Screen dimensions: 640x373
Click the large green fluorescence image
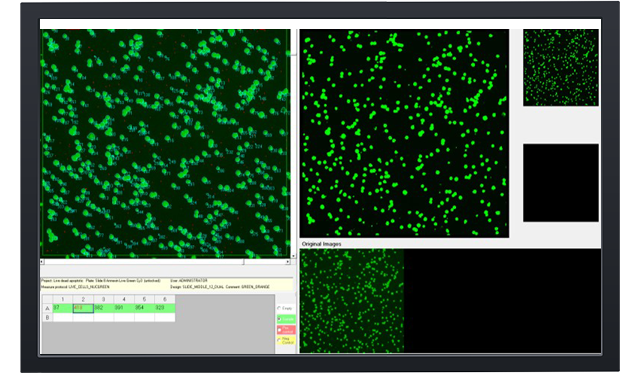404,133
